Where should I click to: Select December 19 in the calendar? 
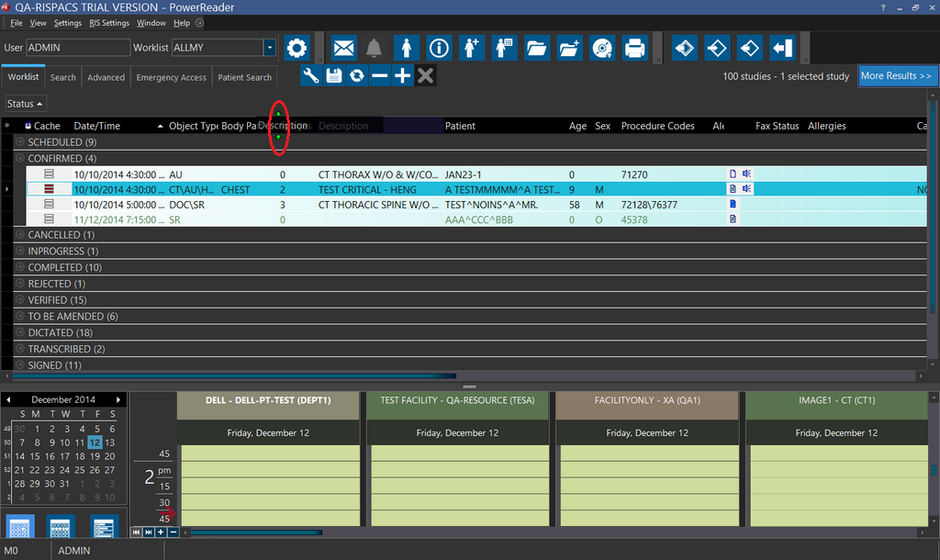tap(95, 469)
